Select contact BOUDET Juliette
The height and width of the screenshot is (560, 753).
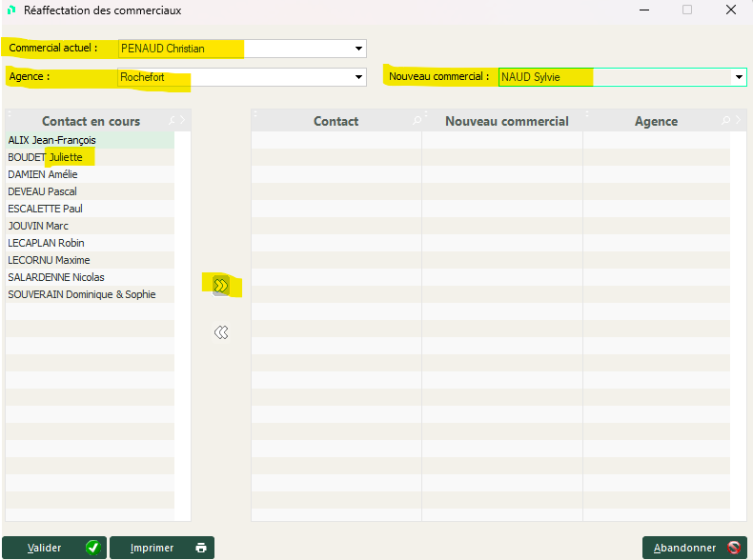point(90,157)
